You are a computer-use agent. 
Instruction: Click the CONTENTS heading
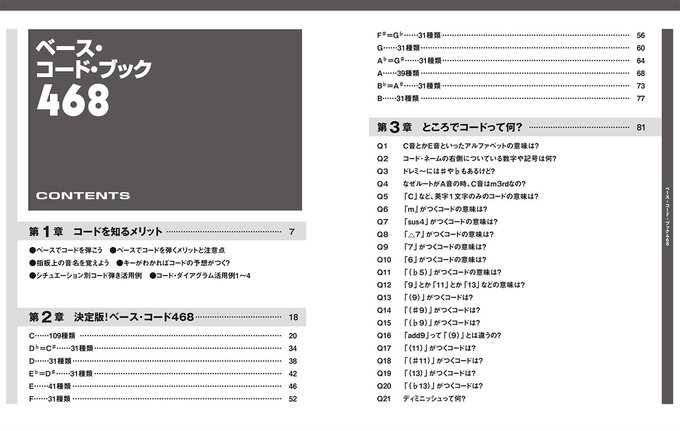83,195
